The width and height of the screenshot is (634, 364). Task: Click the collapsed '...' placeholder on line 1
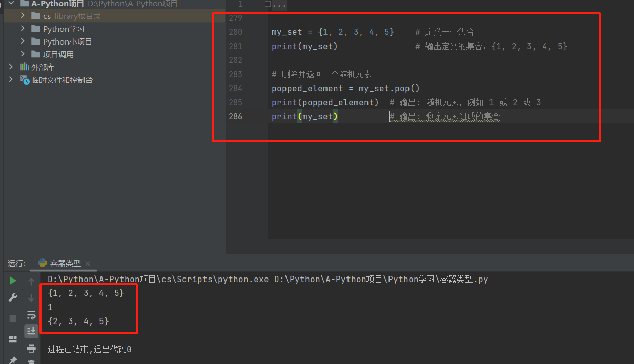pos(279,5)
